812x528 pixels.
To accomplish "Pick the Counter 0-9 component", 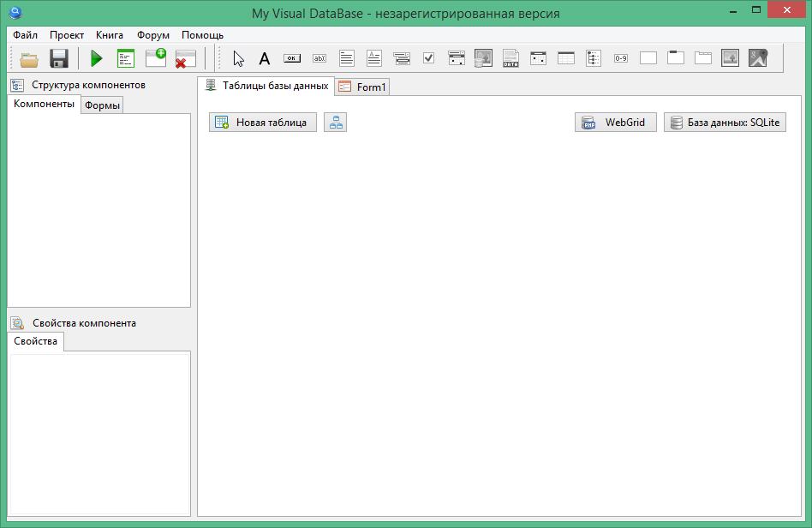I will tap(621, 58).
